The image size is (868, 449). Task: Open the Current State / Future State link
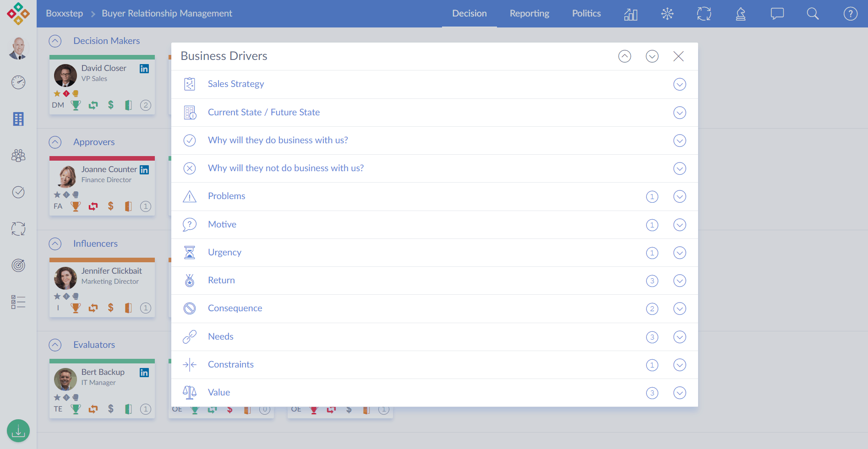tap(263, 113)
